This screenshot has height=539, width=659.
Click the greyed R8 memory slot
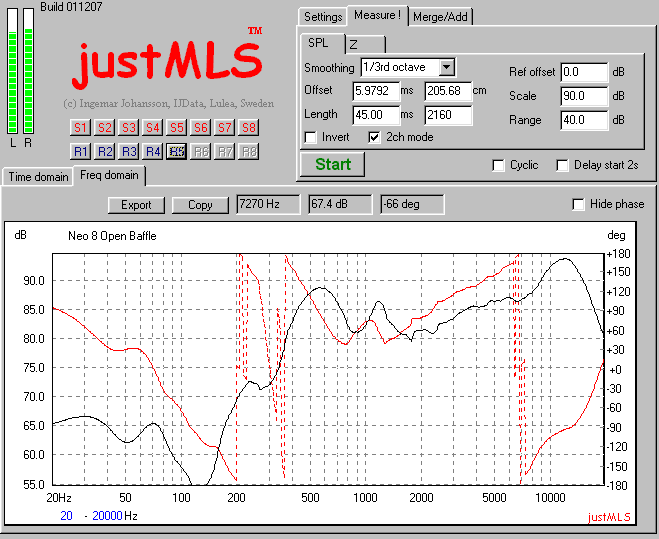click(x=248, y=151)
